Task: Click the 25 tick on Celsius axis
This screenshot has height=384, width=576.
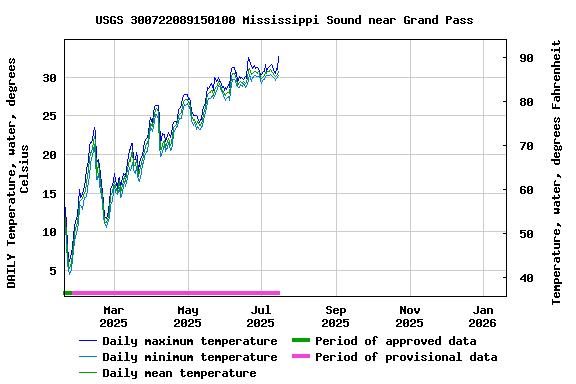Action: (49, 116)
